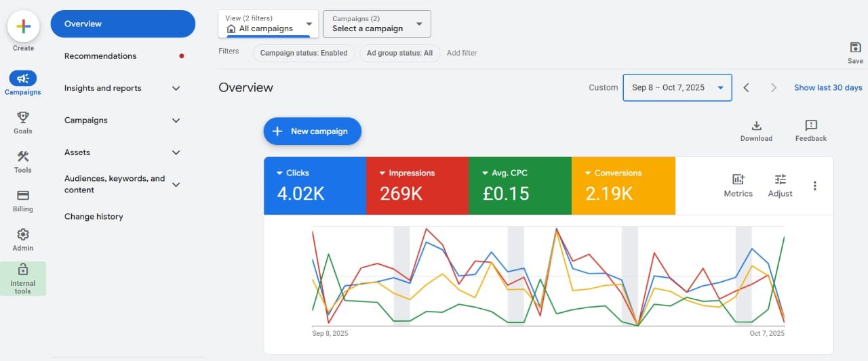
Task: Click the New campaign button
Action: click(x=312, y=131)
